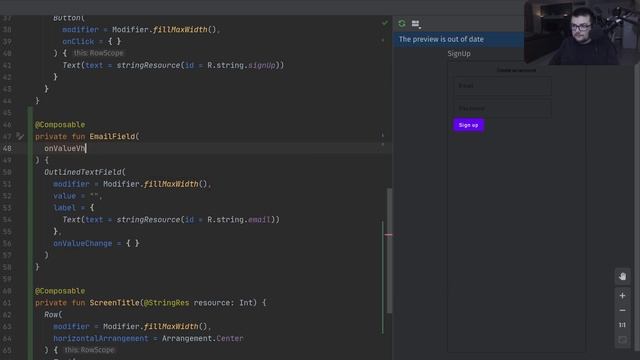Click 'ScreenTitle' function name on line 61

114,302
